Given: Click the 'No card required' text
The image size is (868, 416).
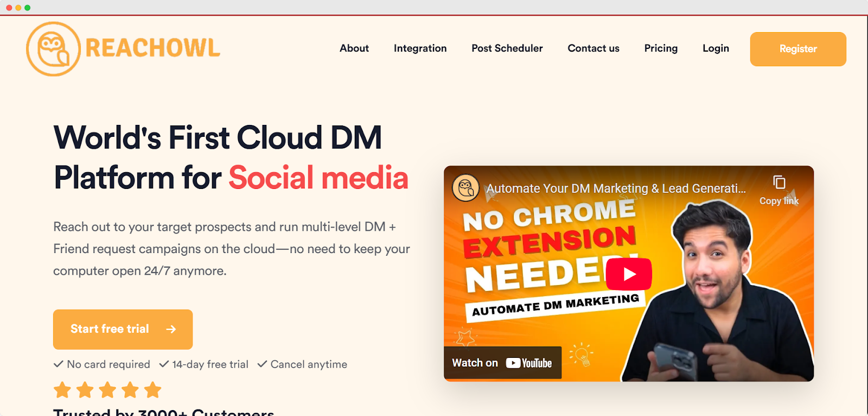Looking at the screenshot, I should [108, 364].
